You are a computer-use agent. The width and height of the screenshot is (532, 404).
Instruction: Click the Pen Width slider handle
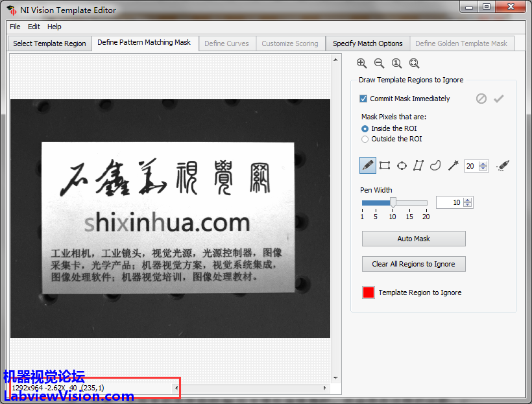point(393,203)
